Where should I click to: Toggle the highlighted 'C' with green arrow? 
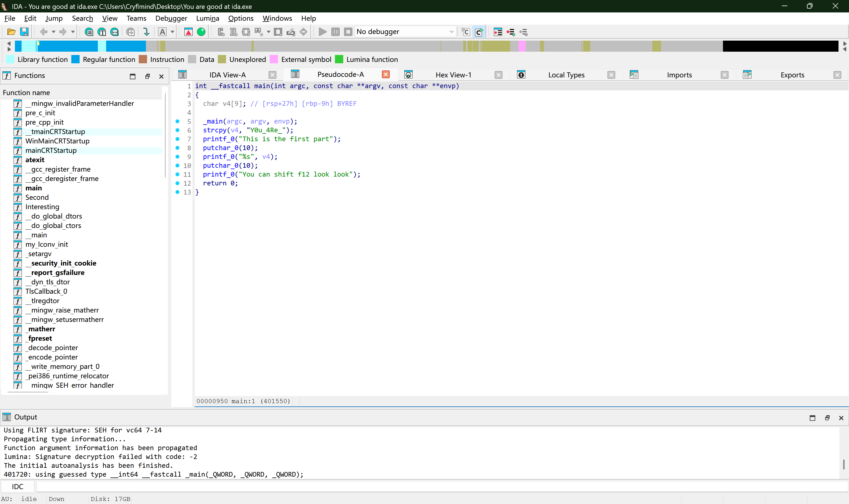[x=479, y=32]
